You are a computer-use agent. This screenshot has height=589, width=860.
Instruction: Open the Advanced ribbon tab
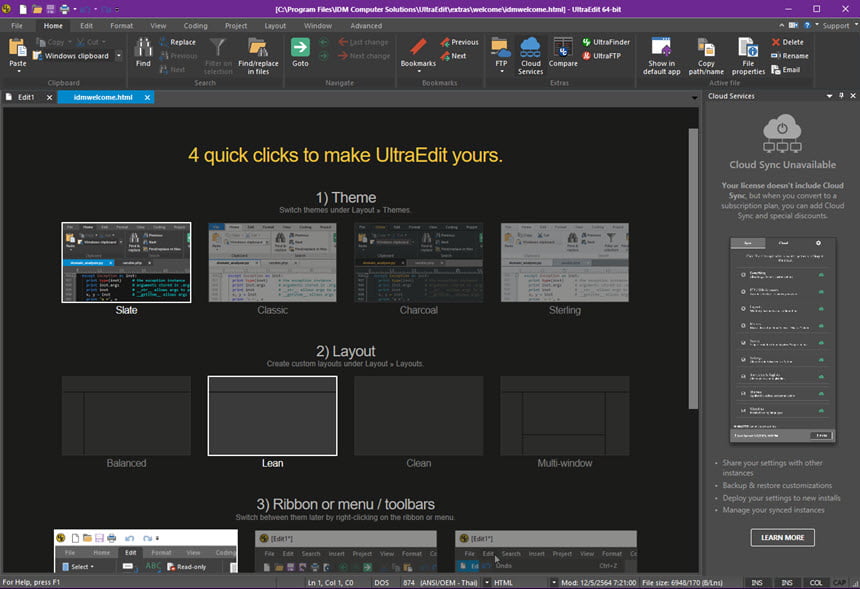point(366,26)
